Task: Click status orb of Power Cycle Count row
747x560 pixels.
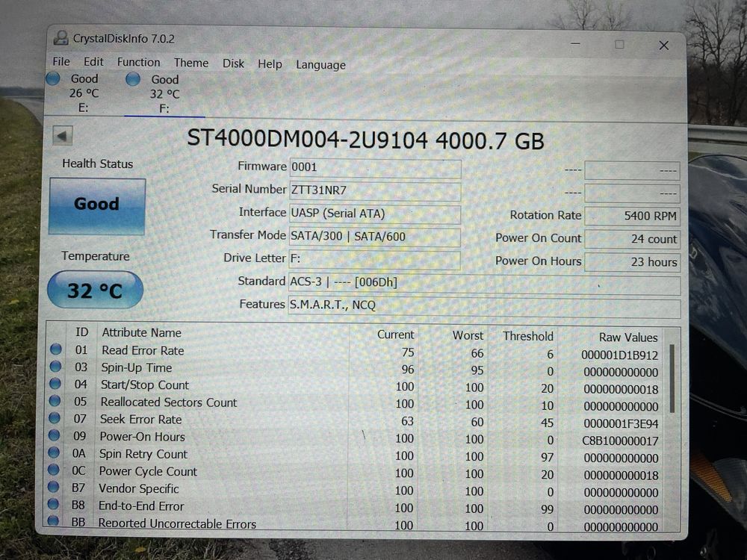Action: point(53,470)
